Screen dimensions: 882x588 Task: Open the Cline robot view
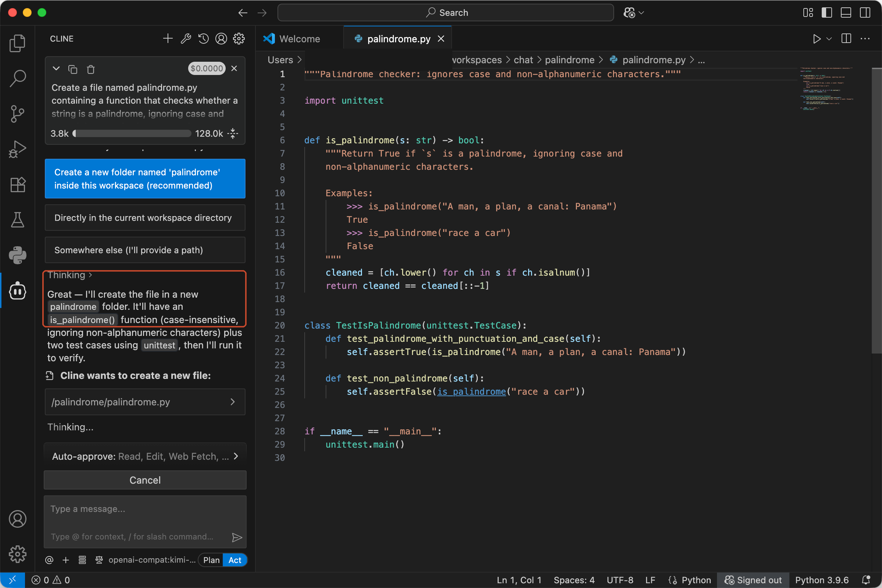[x=17, y=291]
